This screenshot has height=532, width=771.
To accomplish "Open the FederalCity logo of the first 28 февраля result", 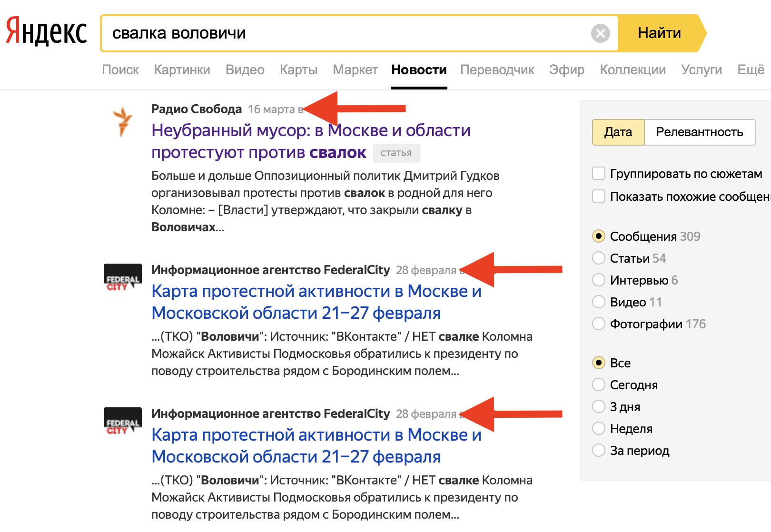I will click(x=123, y=277).
